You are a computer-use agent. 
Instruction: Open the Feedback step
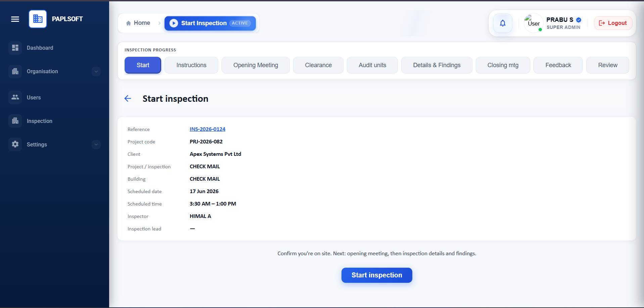pos(558,65)
